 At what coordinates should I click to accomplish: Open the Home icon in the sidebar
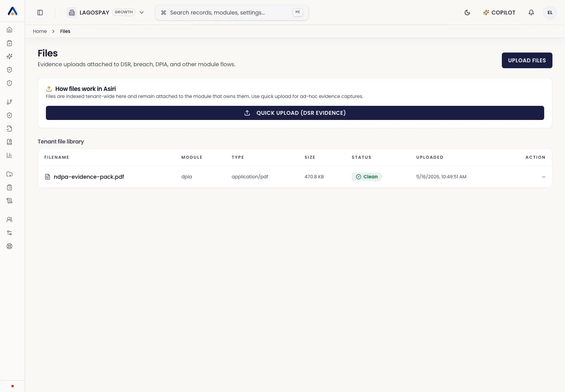[x=9, y=30]
